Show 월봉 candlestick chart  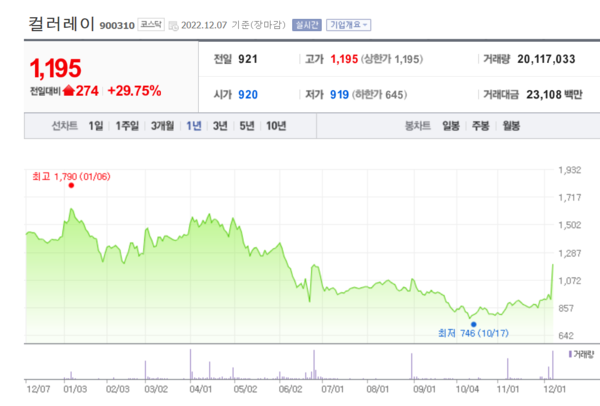(x=511, y=126)
